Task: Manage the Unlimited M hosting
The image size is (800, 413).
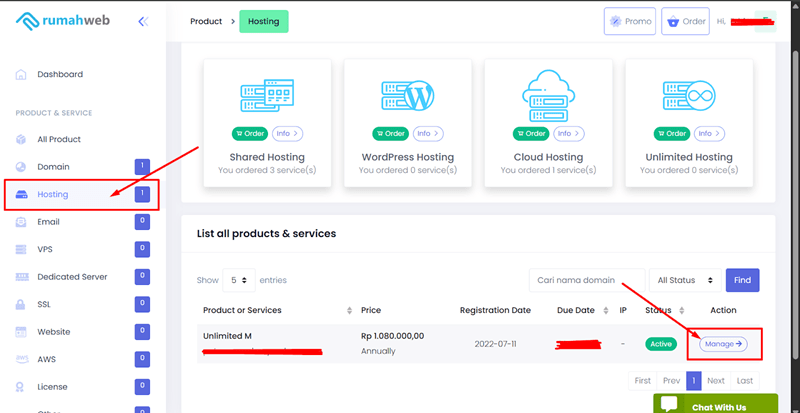Action: coord(723,344)
